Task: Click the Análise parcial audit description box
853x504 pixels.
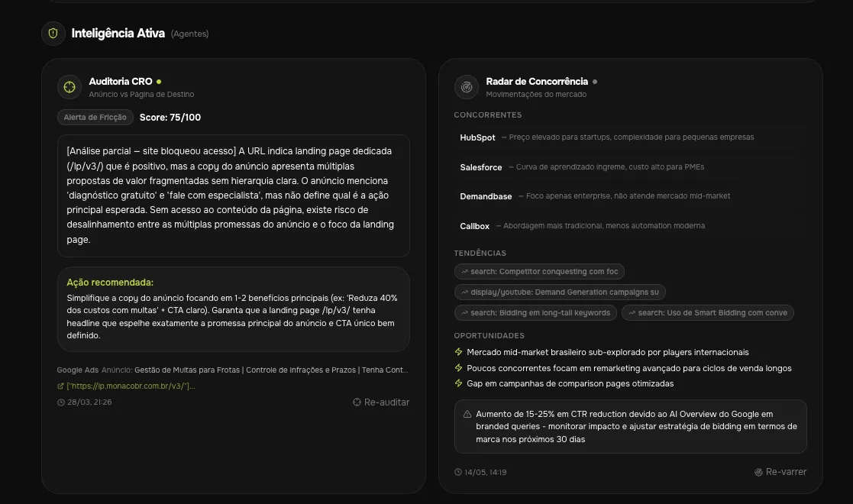Action: tap(234, 196)
